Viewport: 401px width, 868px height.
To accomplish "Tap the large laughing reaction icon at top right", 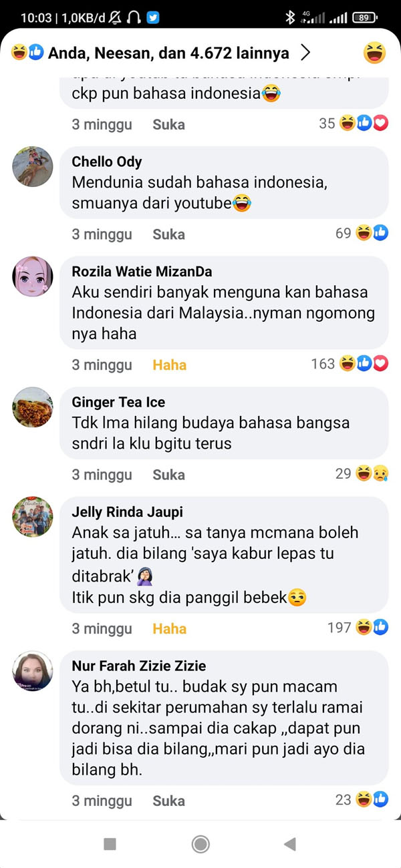I will (x=375, y=53).
